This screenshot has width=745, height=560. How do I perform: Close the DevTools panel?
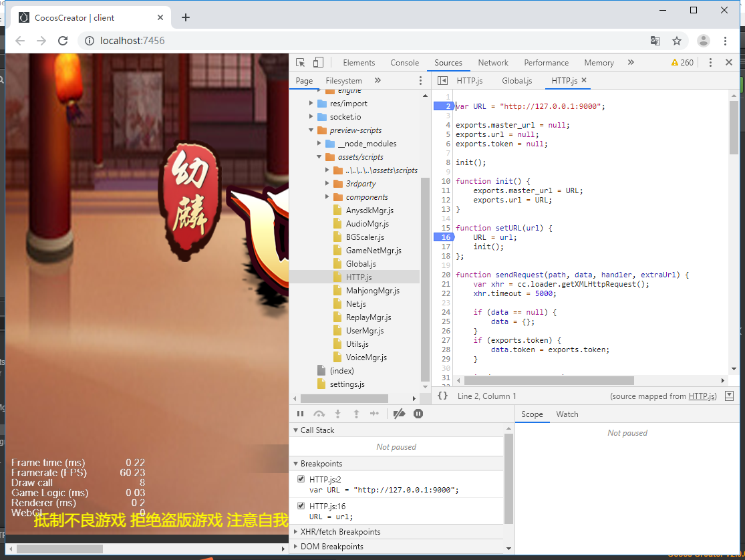point(729,62)
